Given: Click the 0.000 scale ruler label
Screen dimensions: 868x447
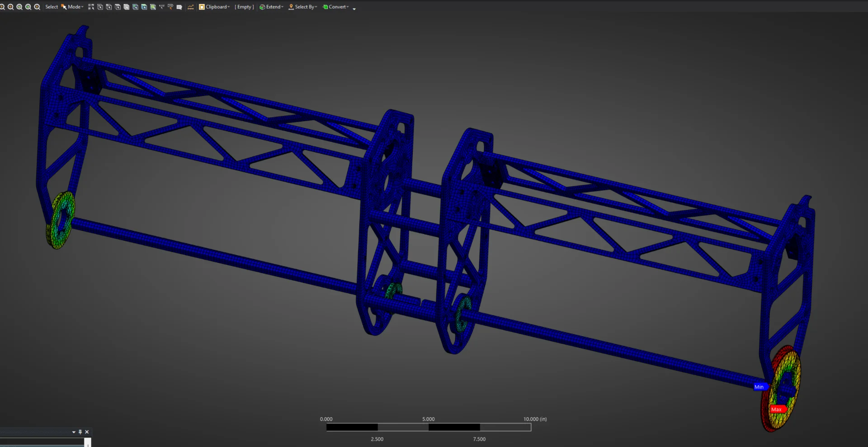Looking at the screenshot, I should click(326, 419).
